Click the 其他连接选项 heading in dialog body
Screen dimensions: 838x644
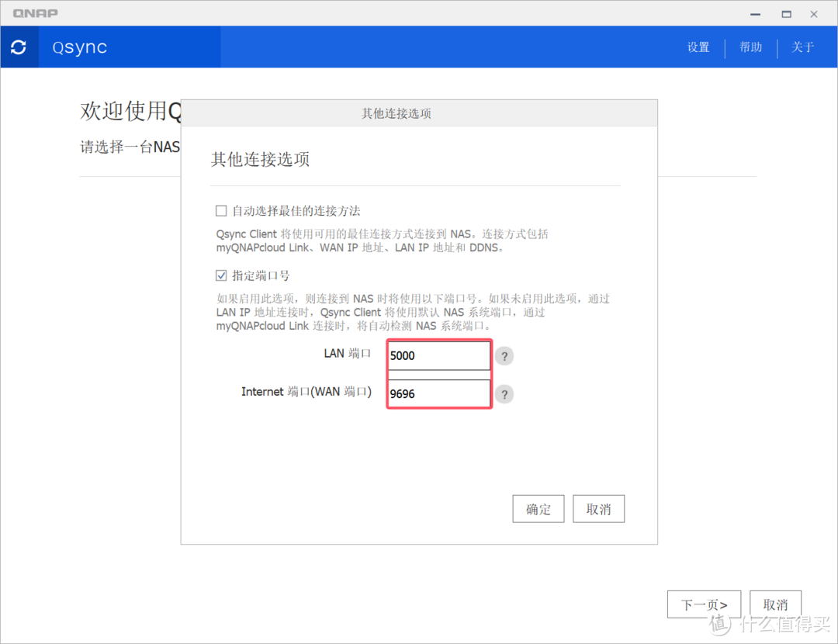(x=260, y=159)
